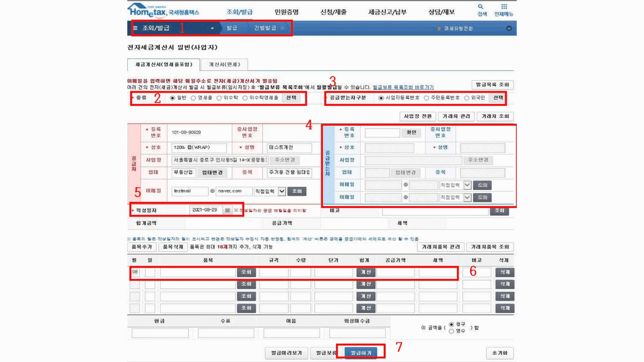Focus the 외상미수금 amount field
Screen dimensions: 644x362
(357, 334)
